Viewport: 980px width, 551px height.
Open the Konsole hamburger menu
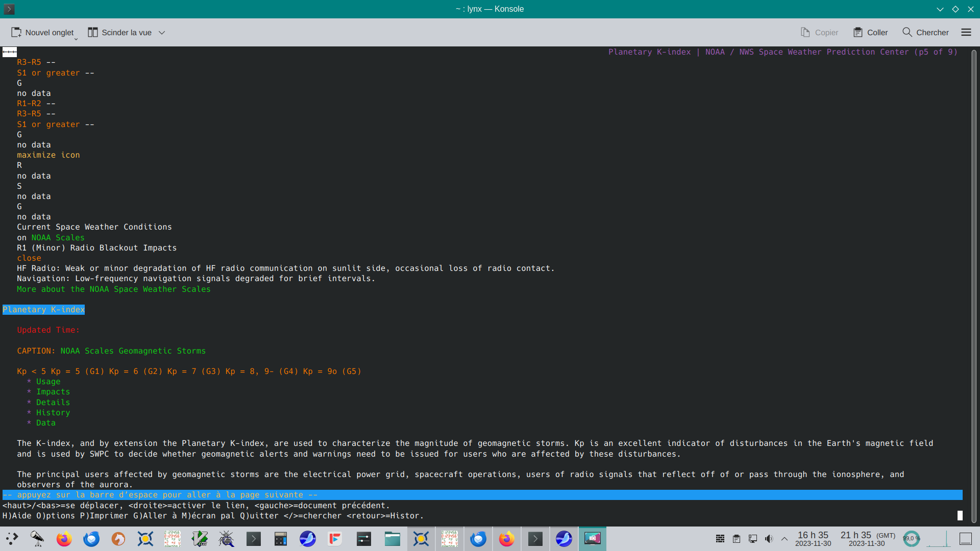click(966, 32)
